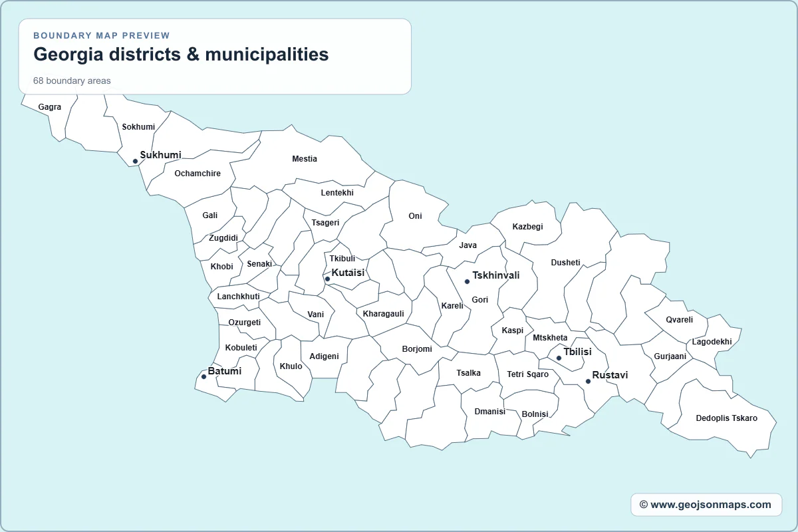The height and width of the screenshot is (532, 798).
Task: Select the Dmanisi district label
Action: click(490, 412)
